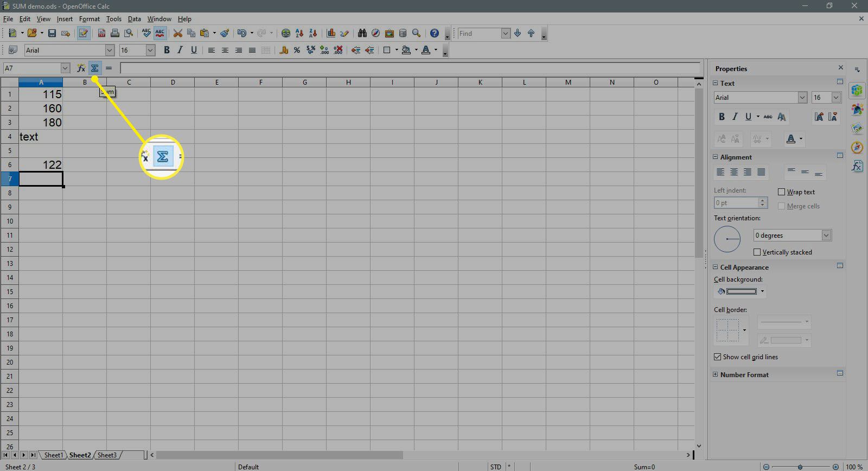This screenshot has width=868, height=471.
Task: Add a decimal place
Action: pos(324,50)
